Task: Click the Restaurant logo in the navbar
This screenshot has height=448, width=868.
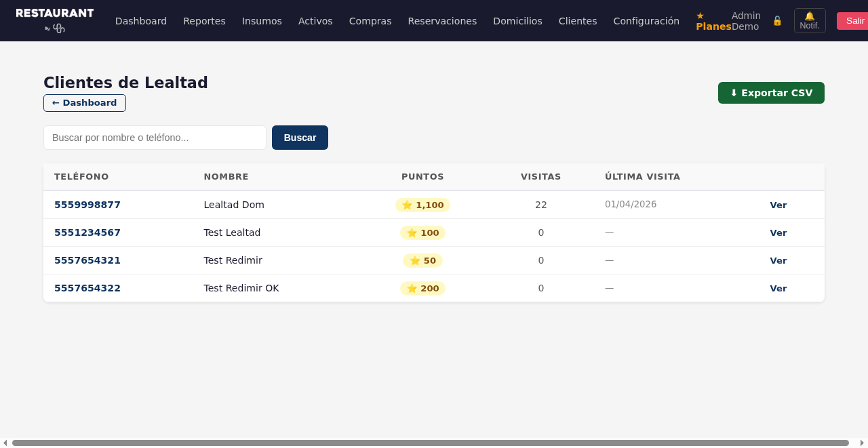Action: tap(55, 20)
